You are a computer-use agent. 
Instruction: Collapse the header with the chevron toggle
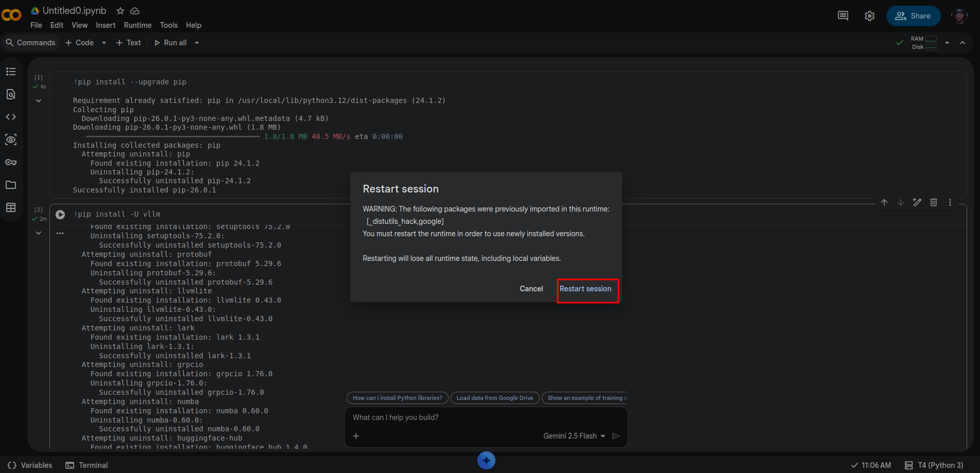962,43
